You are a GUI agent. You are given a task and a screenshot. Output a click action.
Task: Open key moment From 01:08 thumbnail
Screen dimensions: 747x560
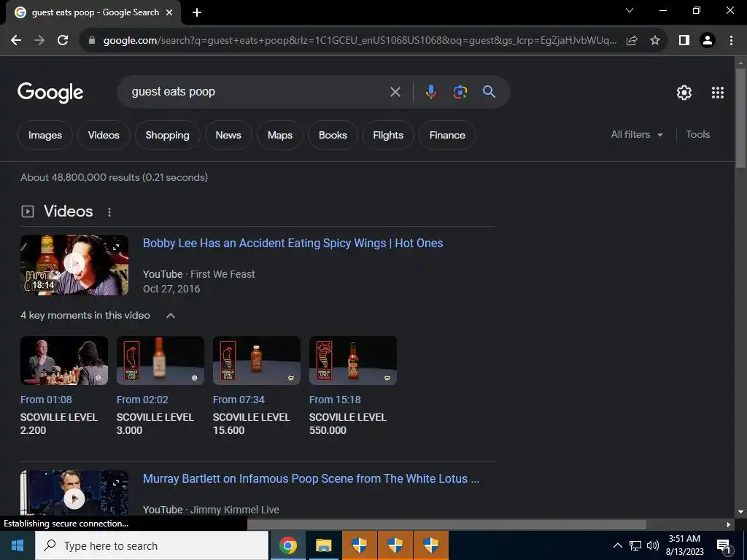pyautogui.click(x=64, y=360)
